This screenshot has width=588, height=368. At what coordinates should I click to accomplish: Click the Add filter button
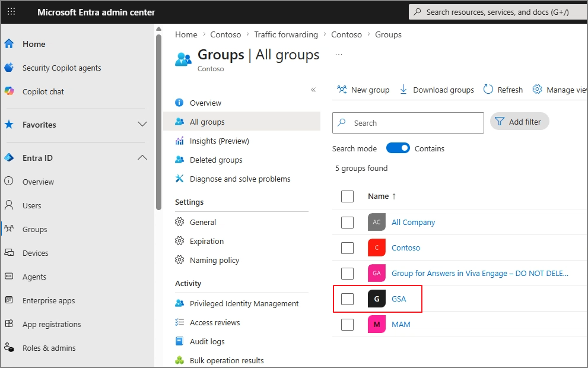[x=519, y=122]
